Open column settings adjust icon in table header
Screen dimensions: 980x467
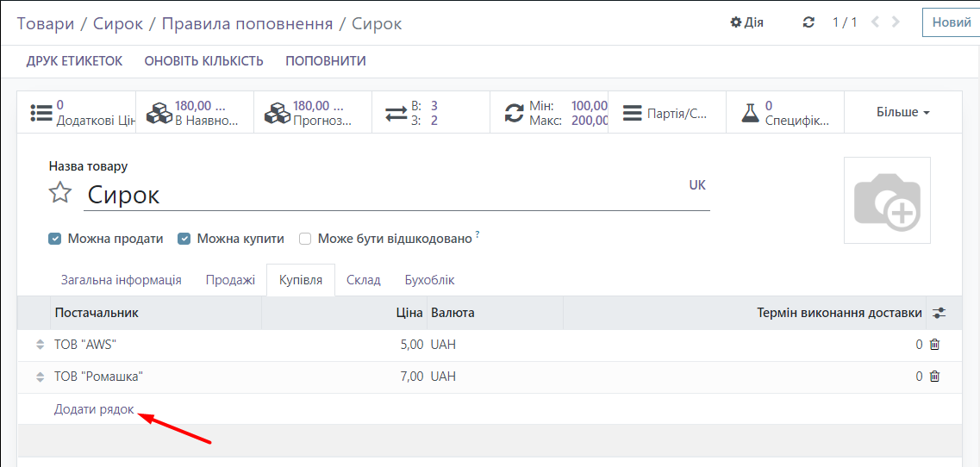point(939,314)
